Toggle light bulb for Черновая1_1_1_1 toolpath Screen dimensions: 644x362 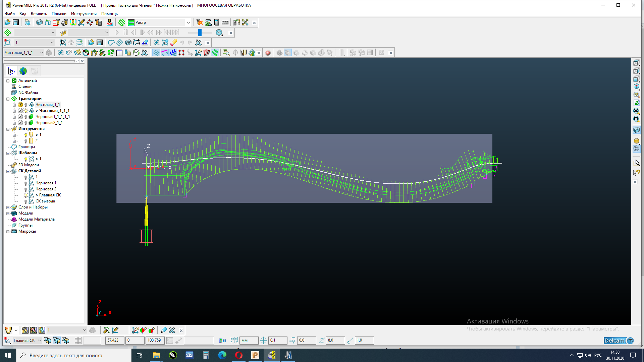[x=26, y=117]
